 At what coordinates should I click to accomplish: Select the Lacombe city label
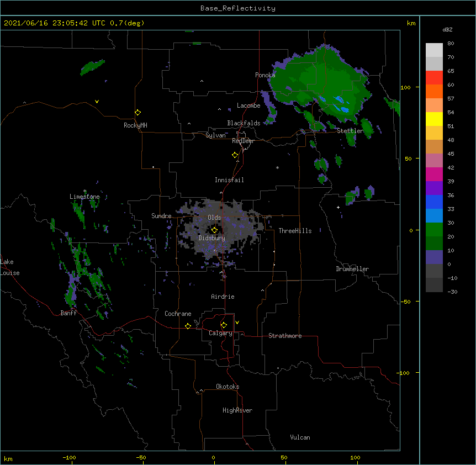point(248,105)
